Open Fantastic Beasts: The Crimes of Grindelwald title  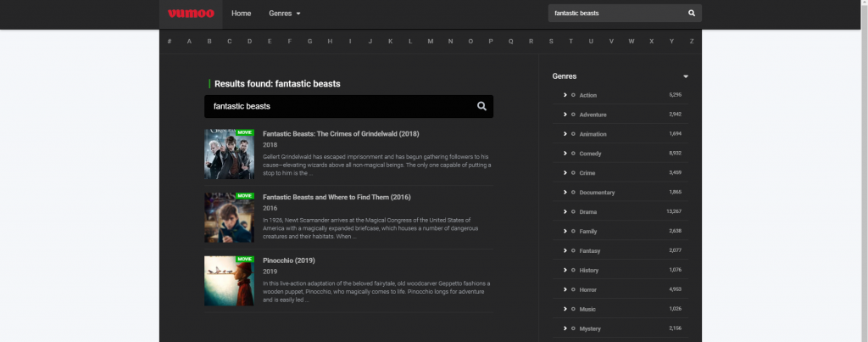click(x=341, y=133)
